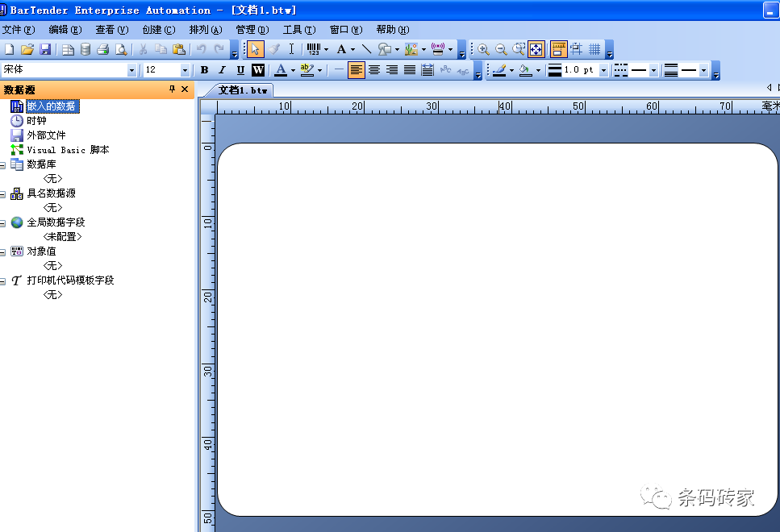Select 外部文件 data source
Screen dimensions: 780x532
tap(46, 135)
